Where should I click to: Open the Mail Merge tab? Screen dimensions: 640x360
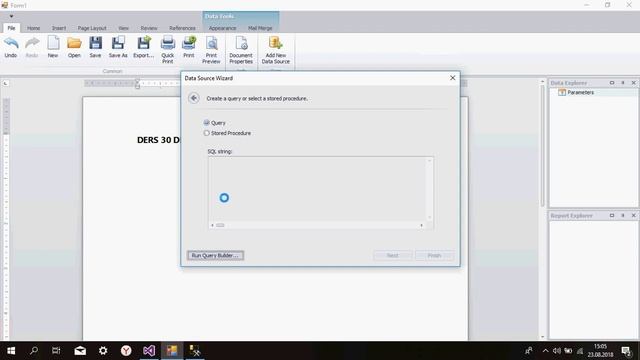[260, 28]
